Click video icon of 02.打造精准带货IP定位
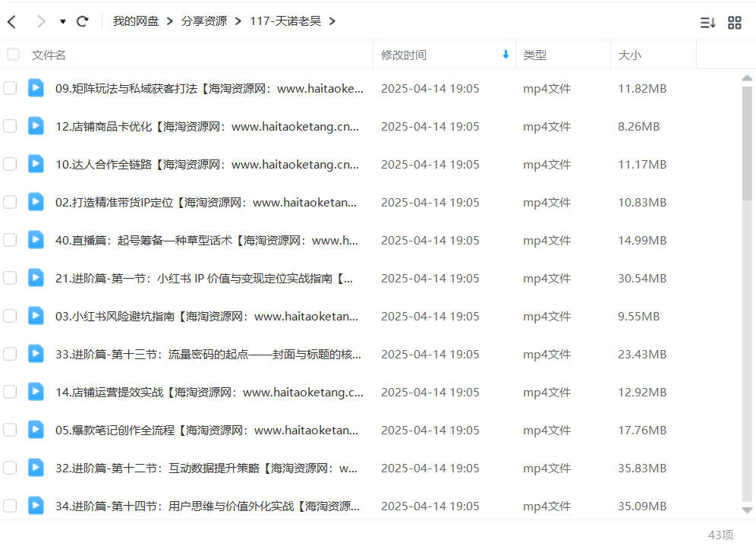Screen dimensions: 756x549 tap(36, 202)
